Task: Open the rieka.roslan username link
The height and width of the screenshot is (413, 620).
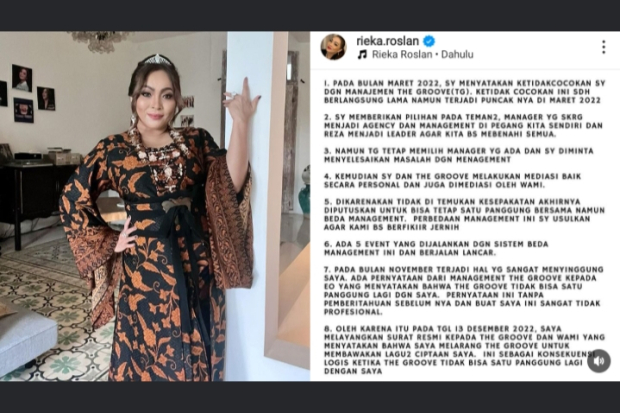Action: (388, 41)
